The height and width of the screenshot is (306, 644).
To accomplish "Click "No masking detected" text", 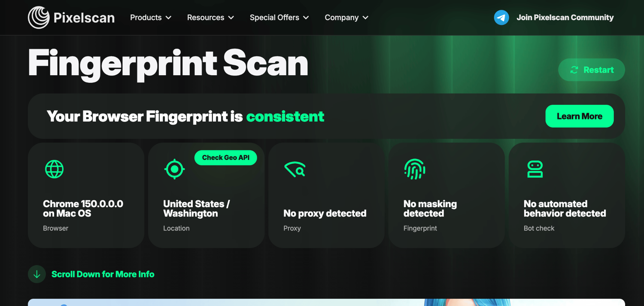I will pos(430,208).
